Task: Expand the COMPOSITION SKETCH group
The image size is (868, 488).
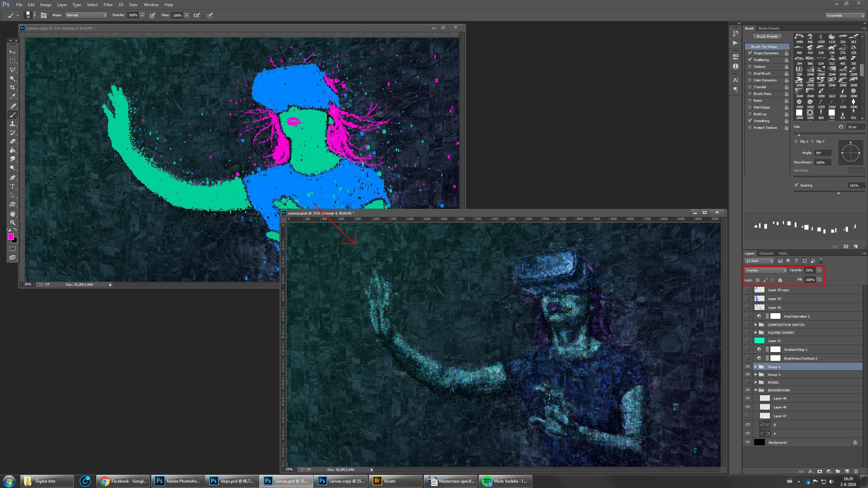Action: point(756,325)
